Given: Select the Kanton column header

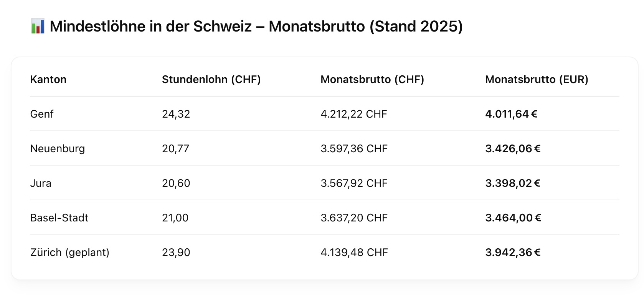Looking at the screenshot, I should [48, 80].
